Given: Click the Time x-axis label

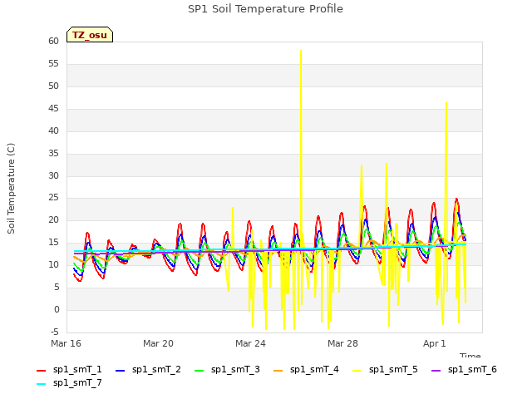Looking at the screenshot, I should pos(470,355).
